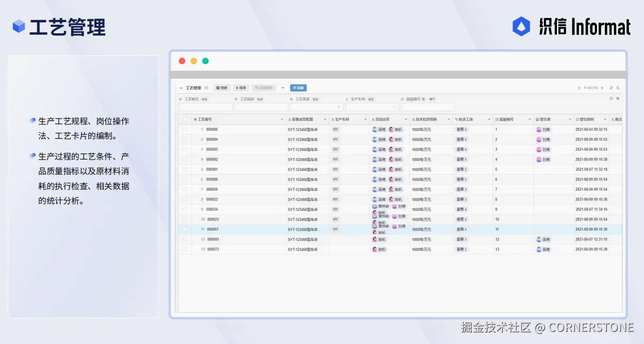Screen dimensions: 644x344
Task: Focus the 层级编号 filter input
Action: [427, 107]
